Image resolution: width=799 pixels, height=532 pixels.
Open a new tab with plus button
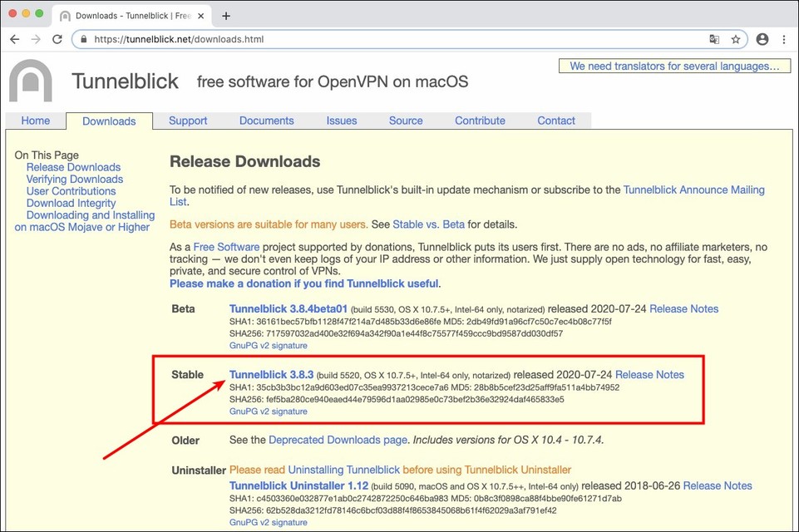tap(226, 16)
